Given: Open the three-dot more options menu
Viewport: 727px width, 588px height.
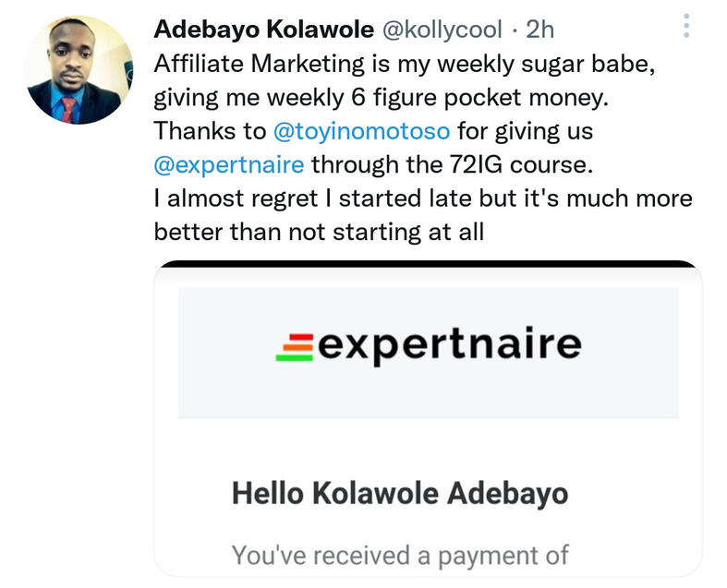Looking at the screenshot, I should pyautogui.click(x=685, y=26).
